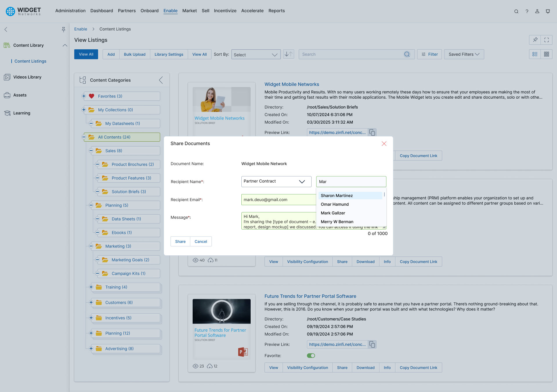Open the Reports menu

click(x=276, y=11)
